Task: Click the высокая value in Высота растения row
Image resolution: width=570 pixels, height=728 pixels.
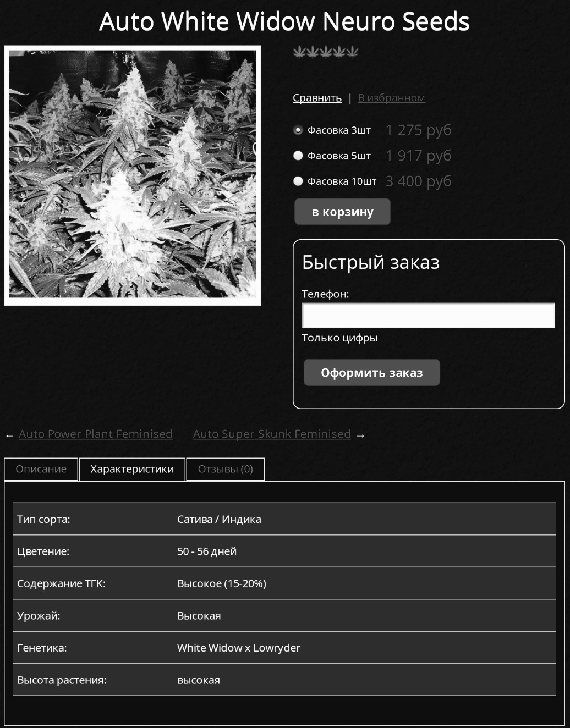Action: coord(199,680)
